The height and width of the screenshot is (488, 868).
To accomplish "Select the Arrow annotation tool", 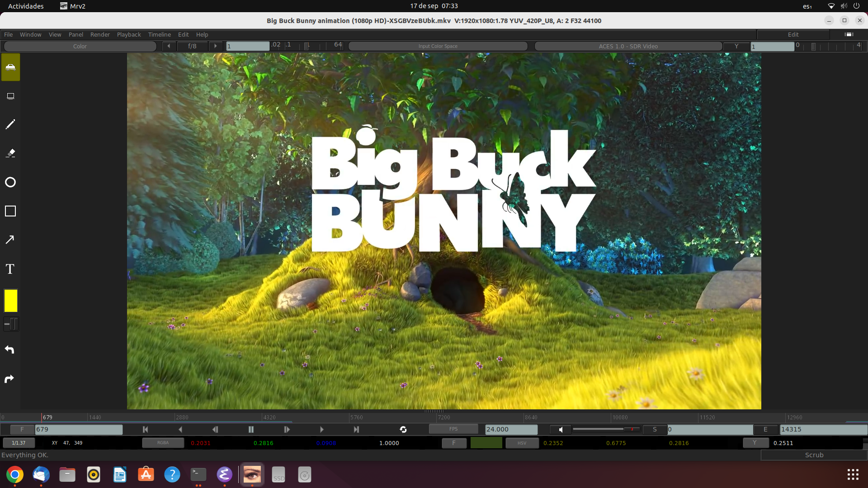I will click(10, 239).
